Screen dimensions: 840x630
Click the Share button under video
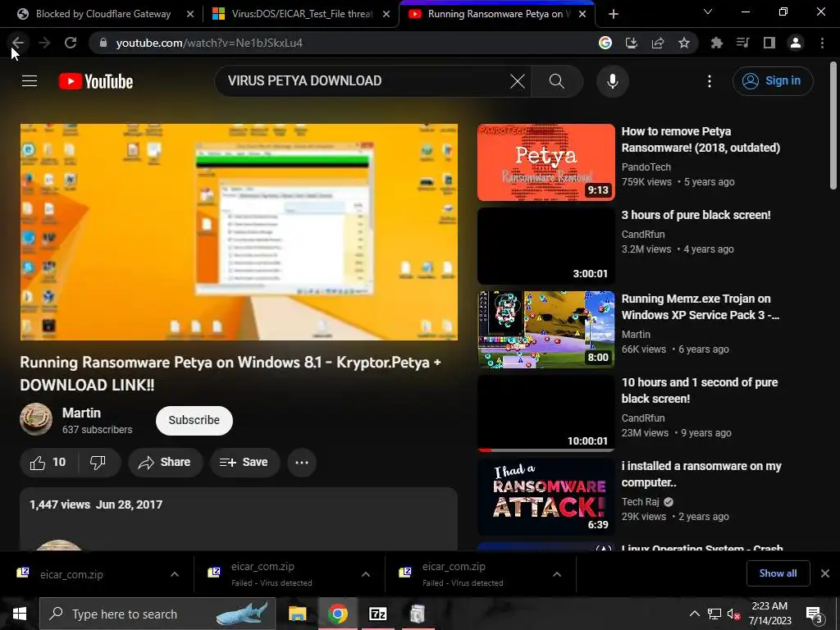[166, 463]
